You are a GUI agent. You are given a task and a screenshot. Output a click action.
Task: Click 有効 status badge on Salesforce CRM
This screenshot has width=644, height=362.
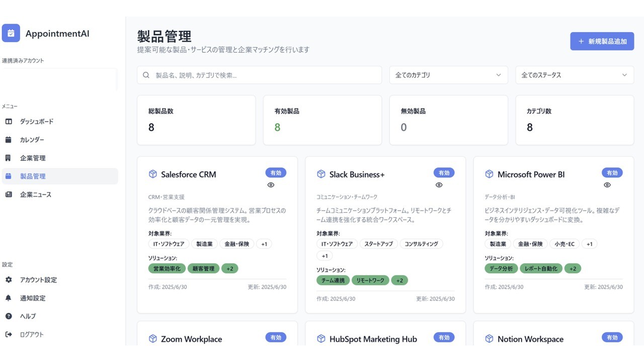(276, 173)
